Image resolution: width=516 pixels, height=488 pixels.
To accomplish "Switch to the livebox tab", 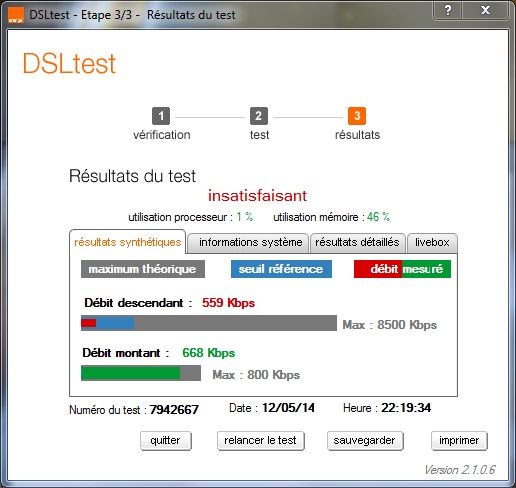I will (x=432, y=243).
